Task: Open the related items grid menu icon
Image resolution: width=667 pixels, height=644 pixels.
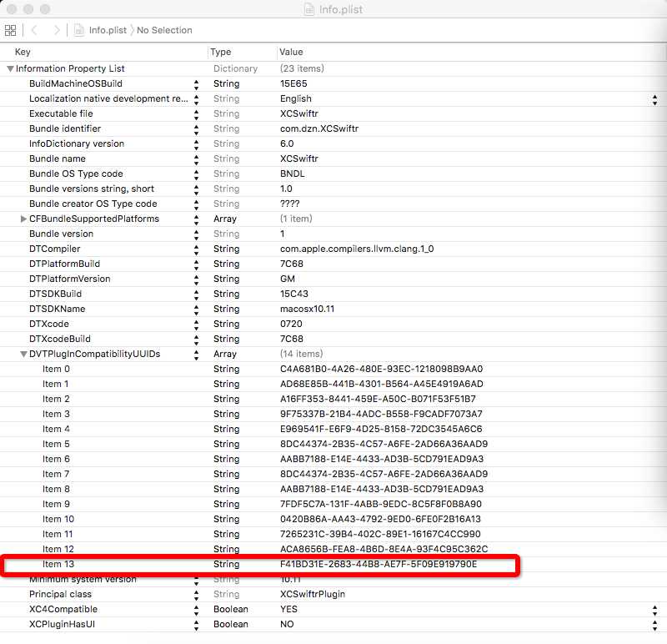Action: pyautogui.click(x=10, y=30)
